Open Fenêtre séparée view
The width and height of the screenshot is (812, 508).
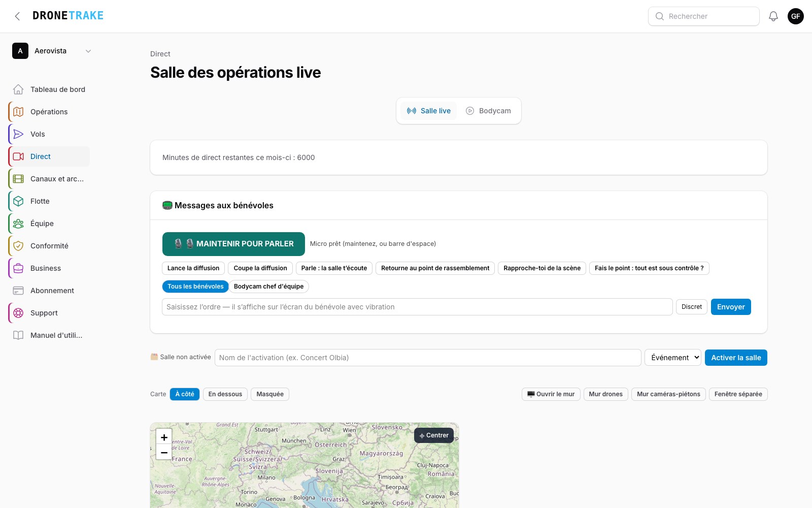[738, 394]
